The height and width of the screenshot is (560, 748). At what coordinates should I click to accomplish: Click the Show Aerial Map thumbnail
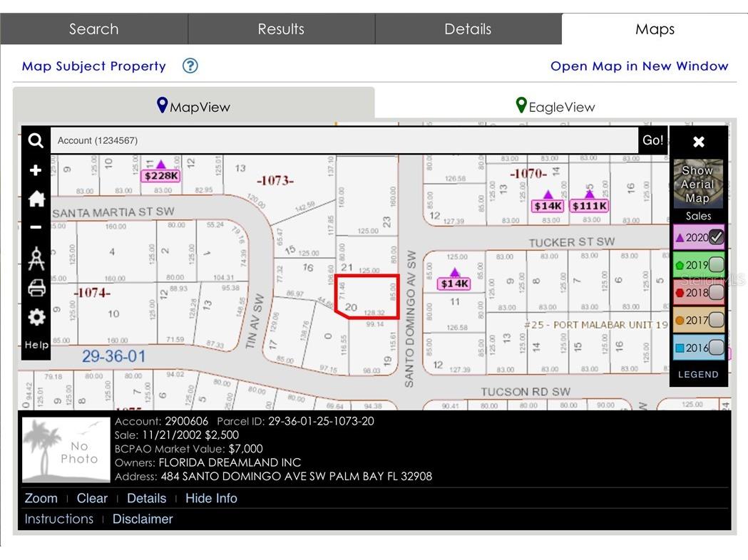click(x=698, y=184)
